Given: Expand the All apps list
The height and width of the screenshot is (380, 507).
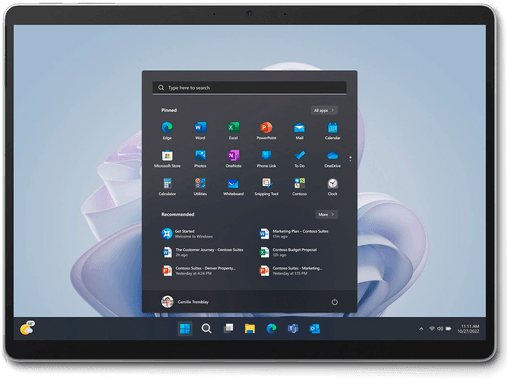Looking at the screenshot, I should click(x=324, y=110).
